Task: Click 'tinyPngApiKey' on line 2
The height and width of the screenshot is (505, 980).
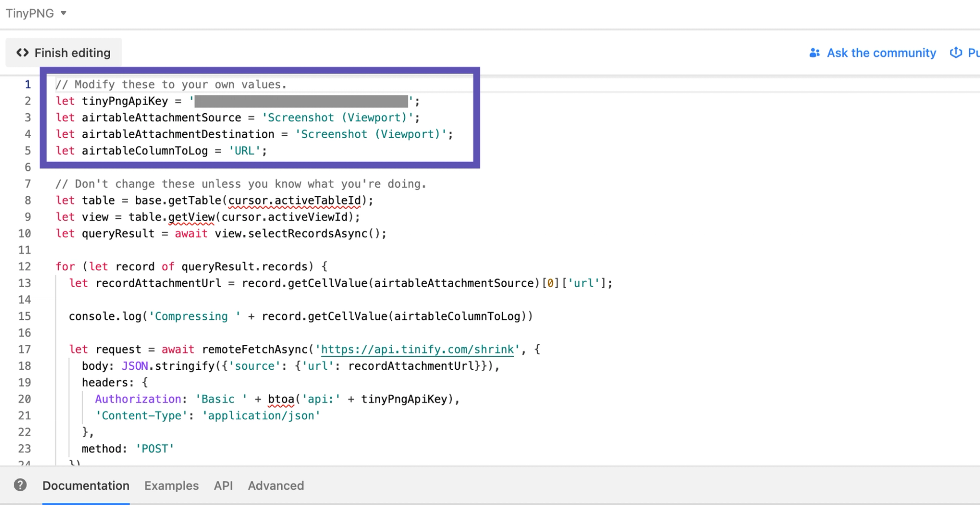Action: (x=125, y=101)
